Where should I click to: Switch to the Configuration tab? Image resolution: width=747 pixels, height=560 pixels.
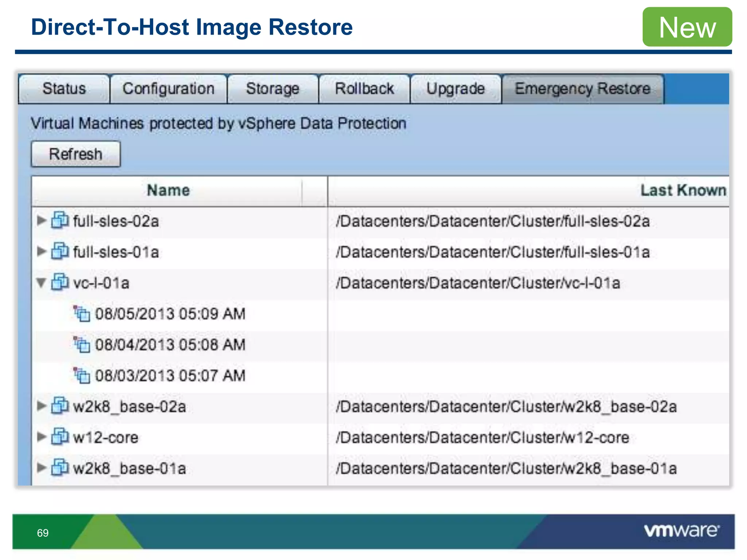tap(169, 89)
